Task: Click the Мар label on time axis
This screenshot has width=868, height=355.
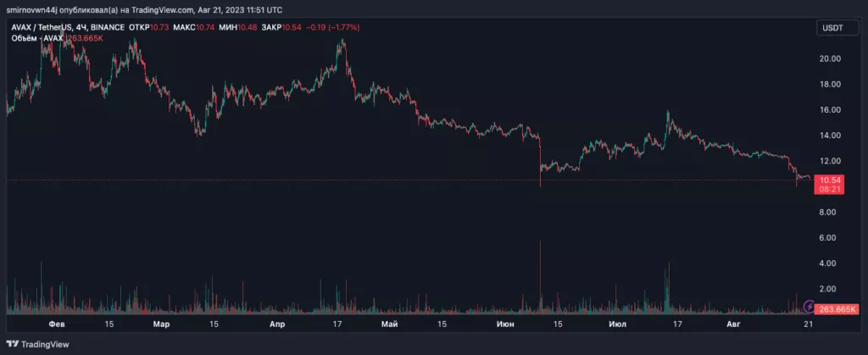Action: 161,324
